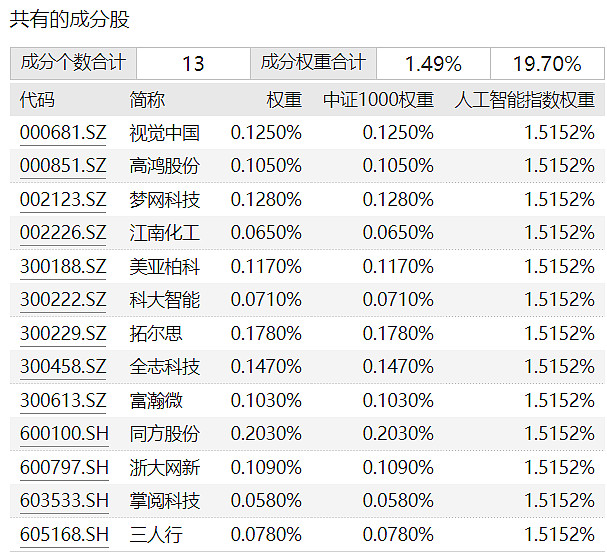Select stock name 掌阅科技
Image resolution: width=607 pixels, height=557 pixels.
pyautogui.click(x=165, y=501)
